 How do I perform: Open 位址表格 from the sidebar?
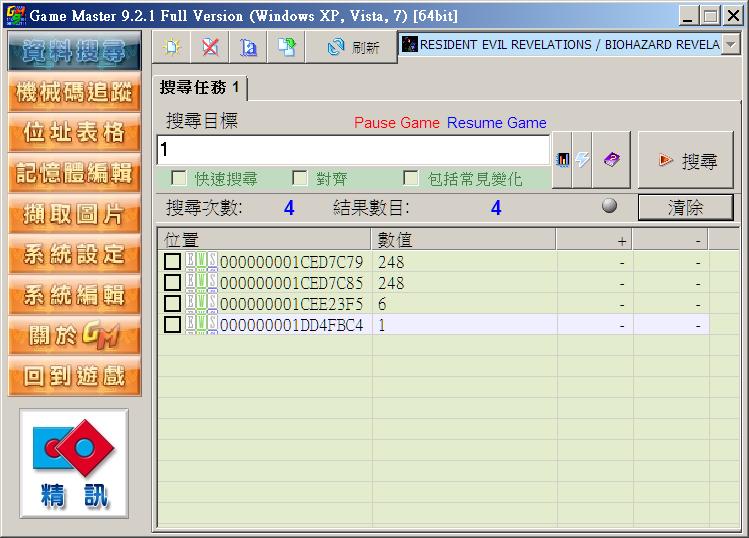[74, 132]
